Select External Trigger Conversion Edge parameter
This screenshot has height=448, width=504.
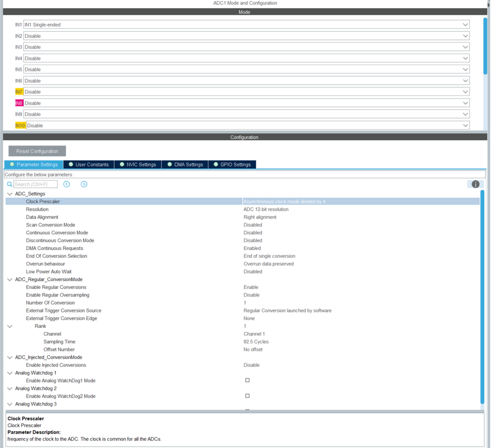(62, 318)
